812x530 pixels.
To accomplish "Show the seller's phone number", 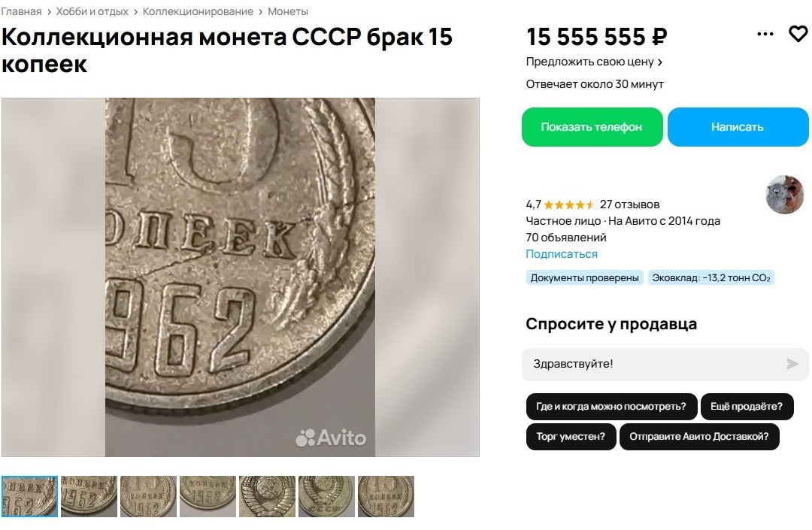I will 592,127.
